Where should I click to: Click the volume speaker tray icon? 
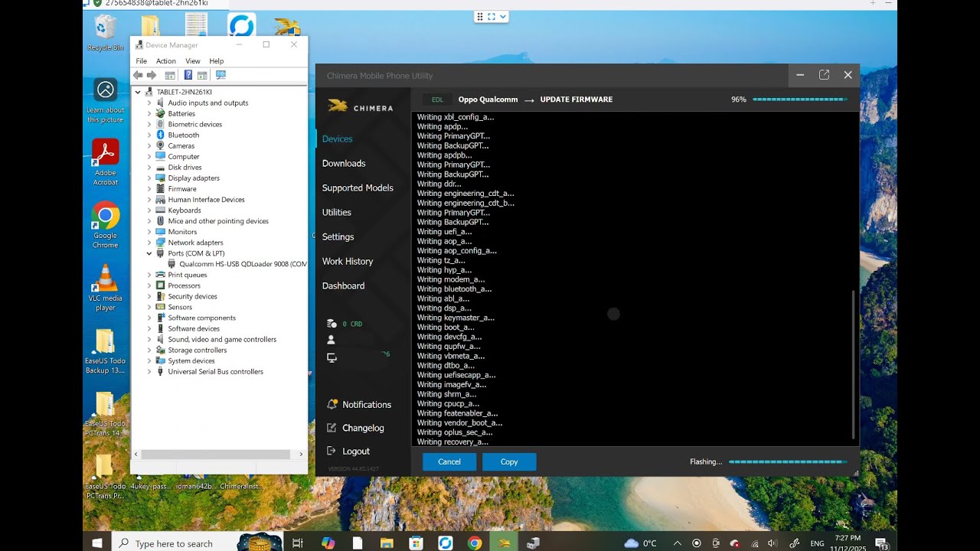click(772, 543)
